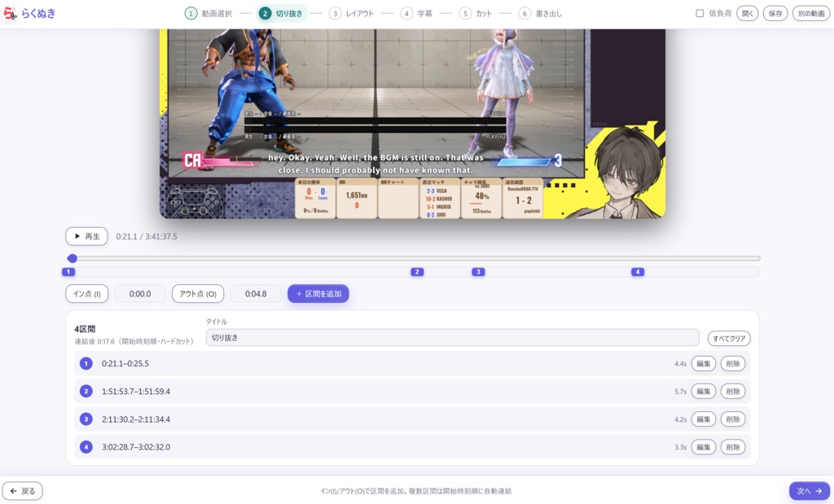Open step 4 字幕
Viewport: 834px width, 504px height.
(x=416, y=13)
